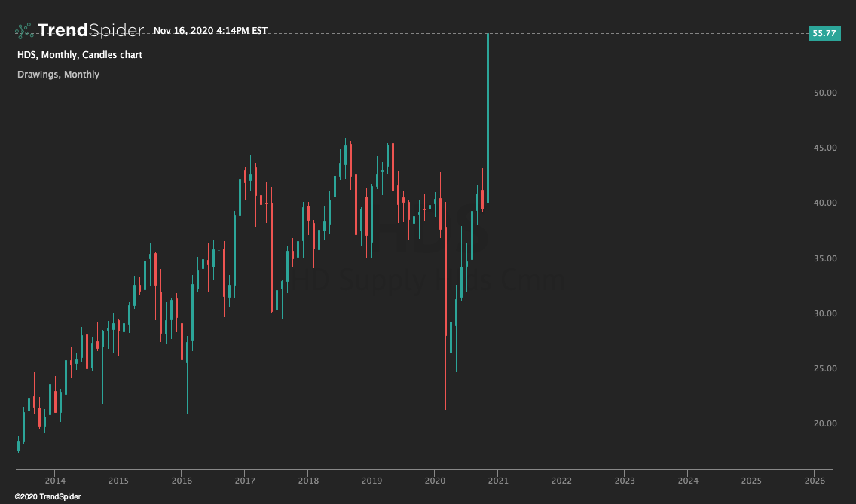Image resolution: width=856 pixels, height=504 pixels.
Task: Click the 30.00 price axis label
Action: point(825,313)
